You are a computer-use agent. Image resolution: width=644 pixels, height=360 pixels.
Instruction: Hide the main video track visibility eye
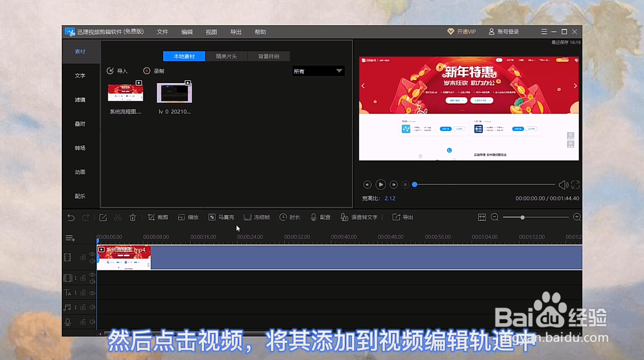(92, 254)
